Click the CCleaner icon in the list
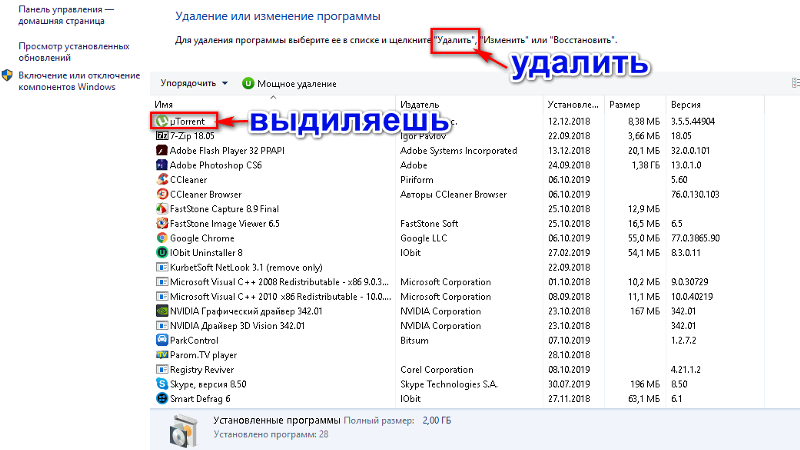The height and width of the screenshot is (450, 800). coord(162,180)
